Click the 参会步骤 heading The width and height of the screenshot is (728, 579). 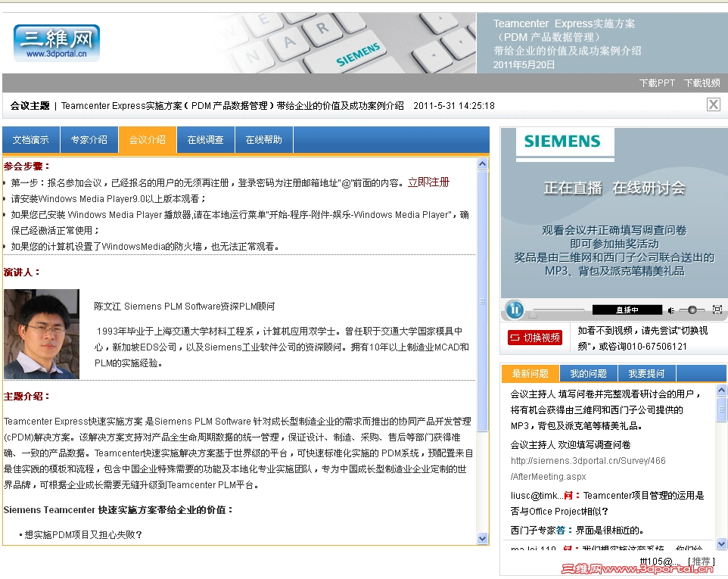26,167
